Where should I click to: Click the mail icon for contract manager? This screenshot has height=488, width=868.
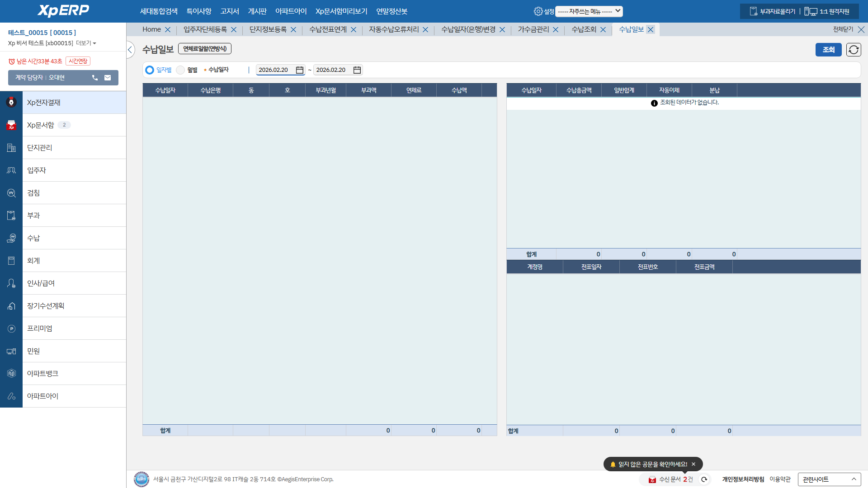pyautogui.click(x=108, y=78)
